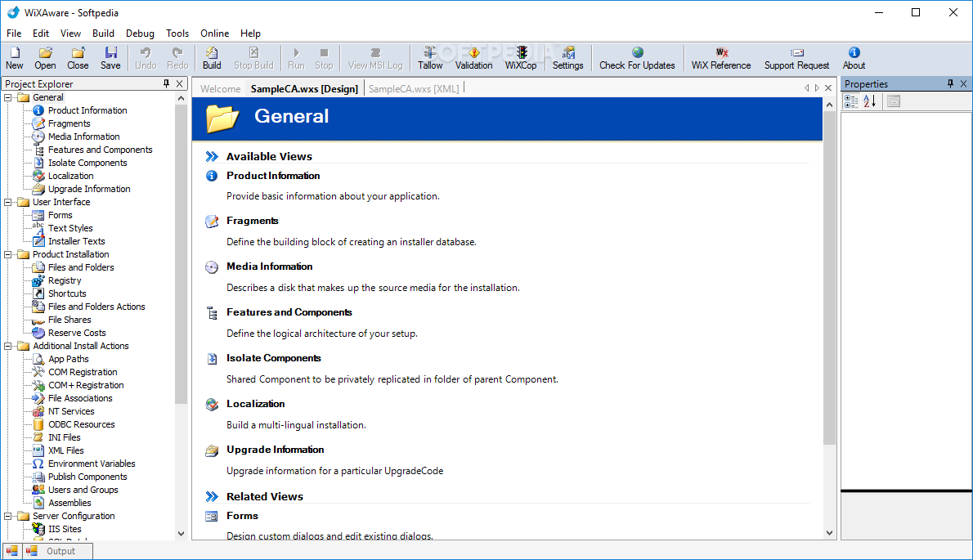This screenshot has width=973, height=560.
Task: Click Project Explorer scroll down arrow
Action: pos(182,533)
